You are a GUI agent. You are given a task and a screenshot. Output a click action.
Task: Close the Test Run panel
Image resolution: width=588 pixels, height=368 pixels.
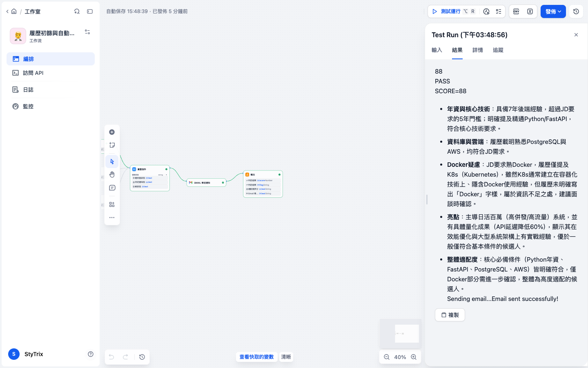[x=576, y=35]
